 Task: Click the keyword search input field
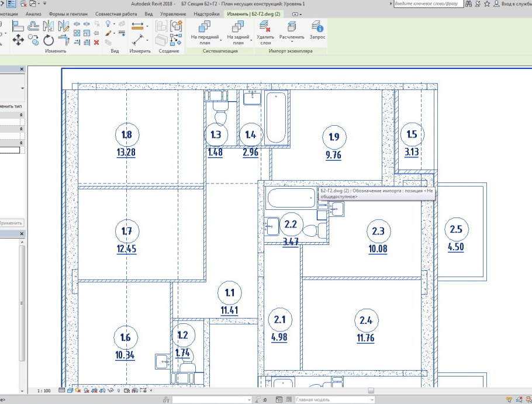[425, 4]
